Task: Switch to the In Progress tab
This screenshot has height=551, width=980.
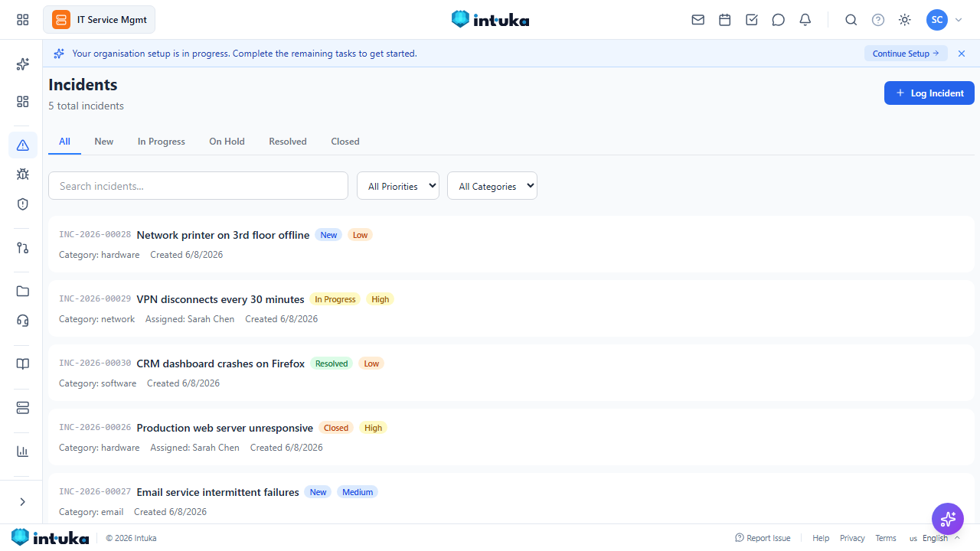Action: point(162,142)
